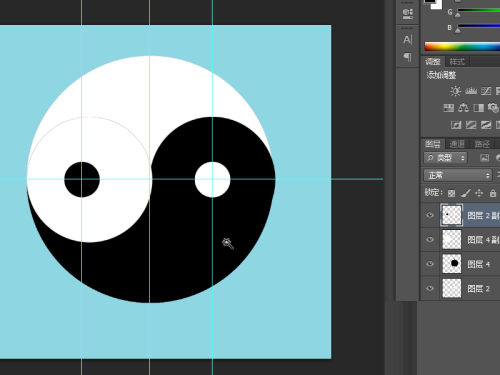Screen dimensions: 500x375
Task: Add a Levels adjustment
Action: click(471, 91)
